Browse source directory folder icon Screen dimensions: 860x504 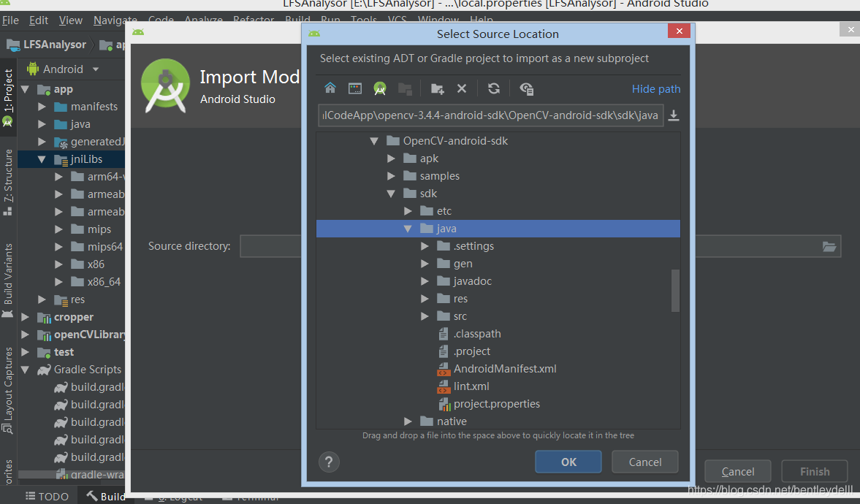(829, 247)
